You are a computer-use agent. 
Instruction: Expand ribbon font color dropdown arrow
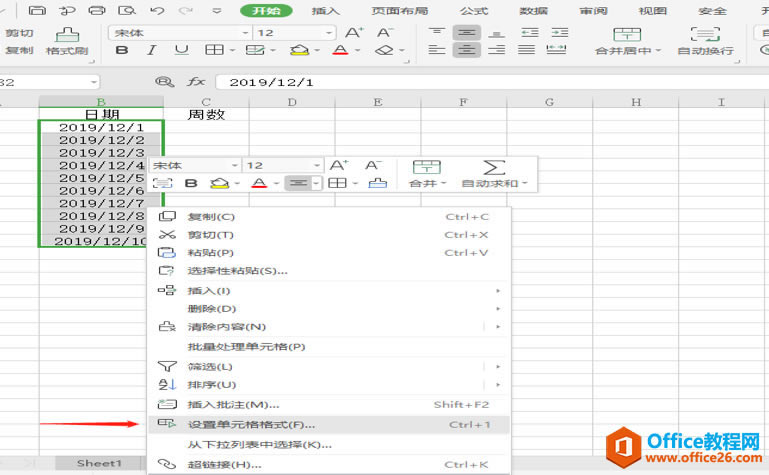358,50
